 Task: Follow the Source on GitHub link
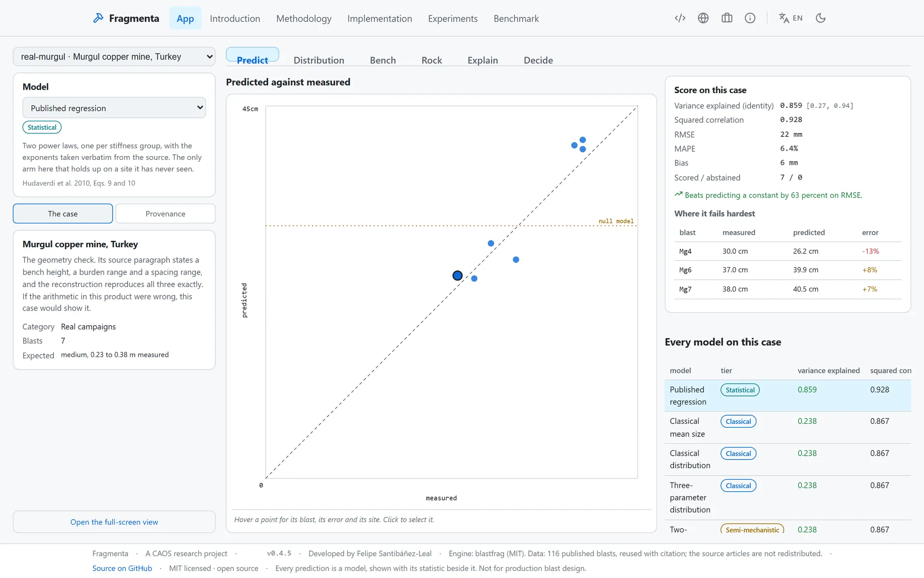[122, 568]
